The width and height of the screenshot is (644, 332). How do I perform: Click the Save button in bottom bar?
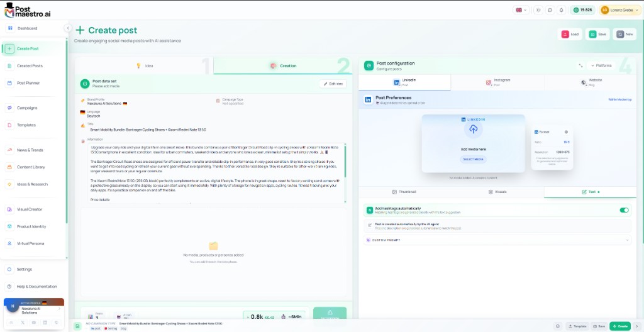[599, 326]
